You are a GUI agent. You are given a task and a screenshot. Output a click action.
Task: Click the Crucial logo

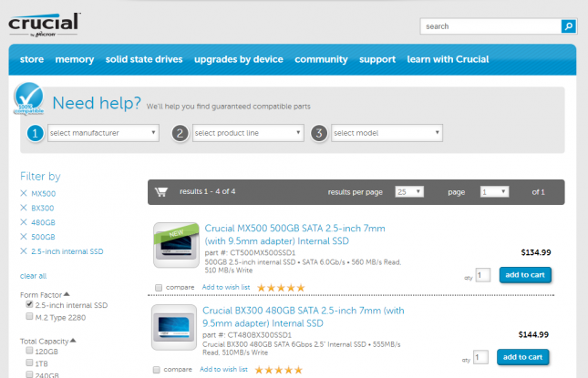(x=45, y=25)
